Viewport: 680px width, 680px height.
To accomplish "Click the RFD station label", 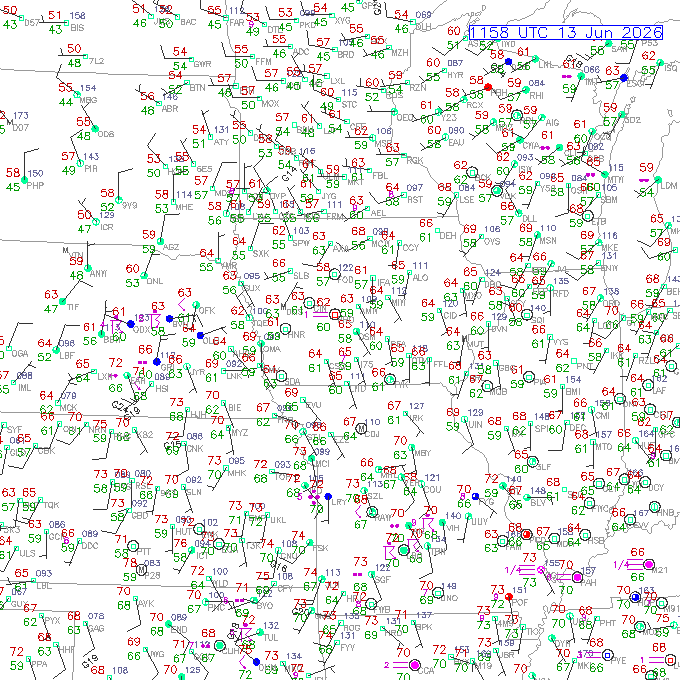I will 561,294.
